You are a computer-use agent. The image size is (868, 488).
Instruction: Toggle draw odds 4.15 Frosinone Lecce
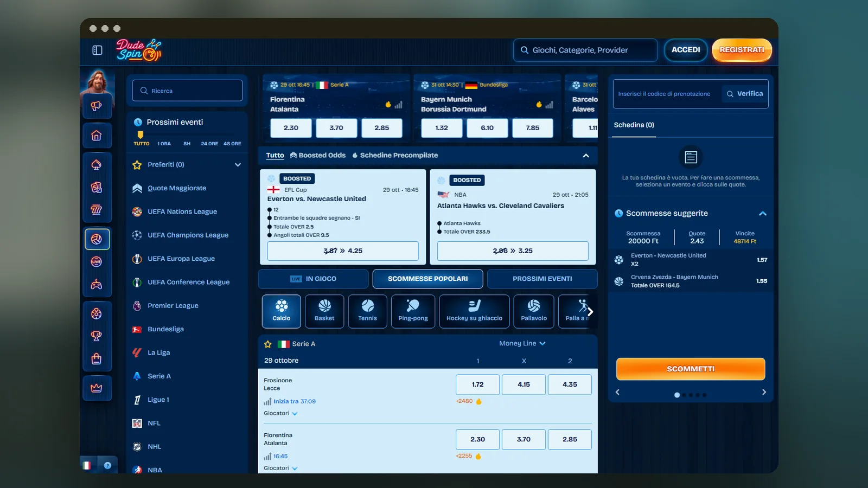(x=524, y=384)
